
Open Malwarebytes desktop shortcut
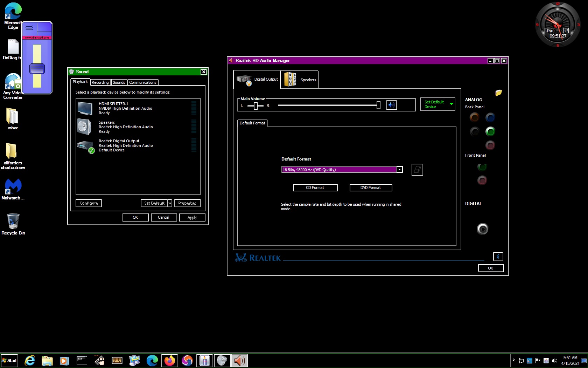click(13, 189)
